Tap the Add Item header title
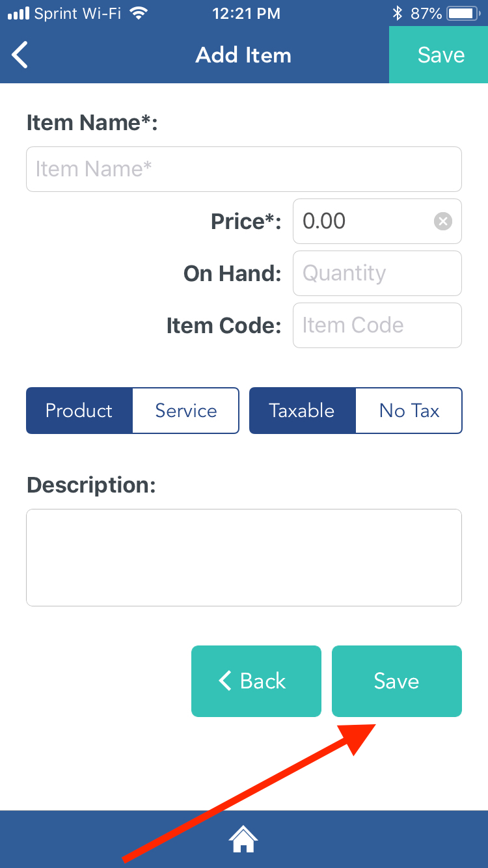The width and height of the screenshot is (488, 868). click(243, 55)
